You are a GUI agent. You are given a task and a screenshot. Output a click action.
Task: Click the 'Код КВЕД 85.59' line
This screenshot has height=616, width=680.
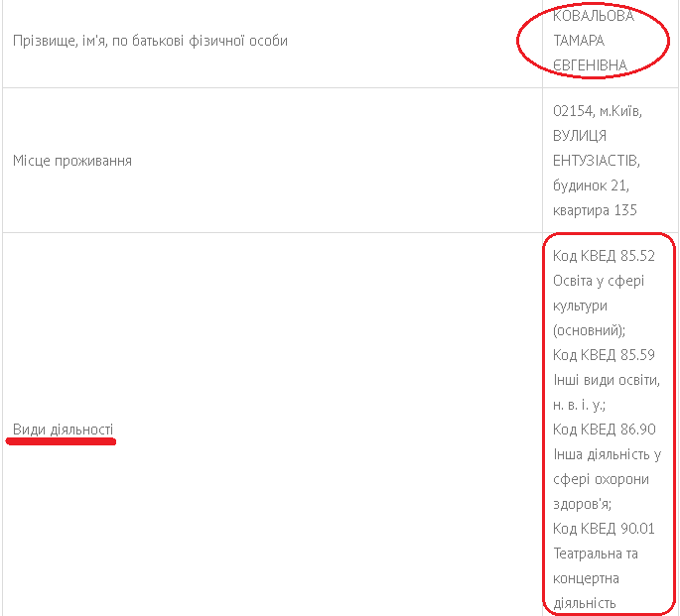click(604, 355)
